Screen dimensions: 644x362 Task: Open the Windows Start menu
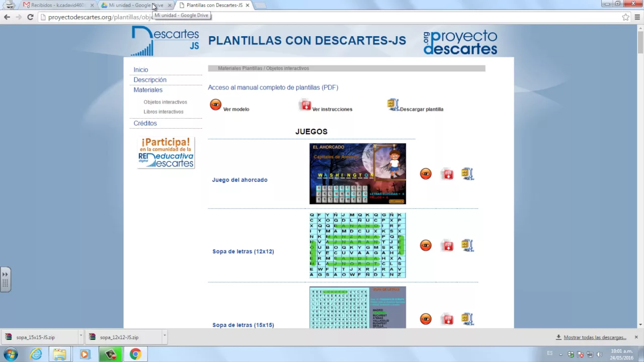coord(11,354)
